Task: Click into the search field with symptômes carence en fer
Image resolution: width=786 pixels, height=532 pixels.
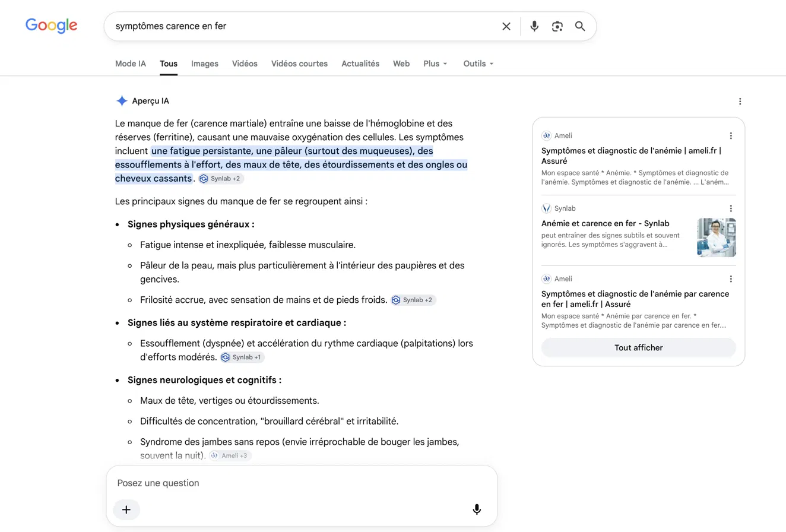Action: click(303, 26)
